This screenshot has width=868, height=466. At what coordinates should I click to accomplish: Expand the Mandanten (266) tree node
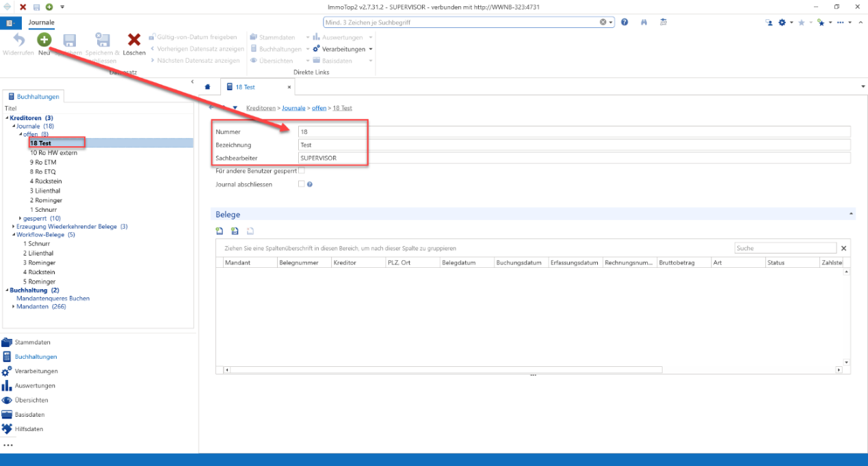coord(14,307)
